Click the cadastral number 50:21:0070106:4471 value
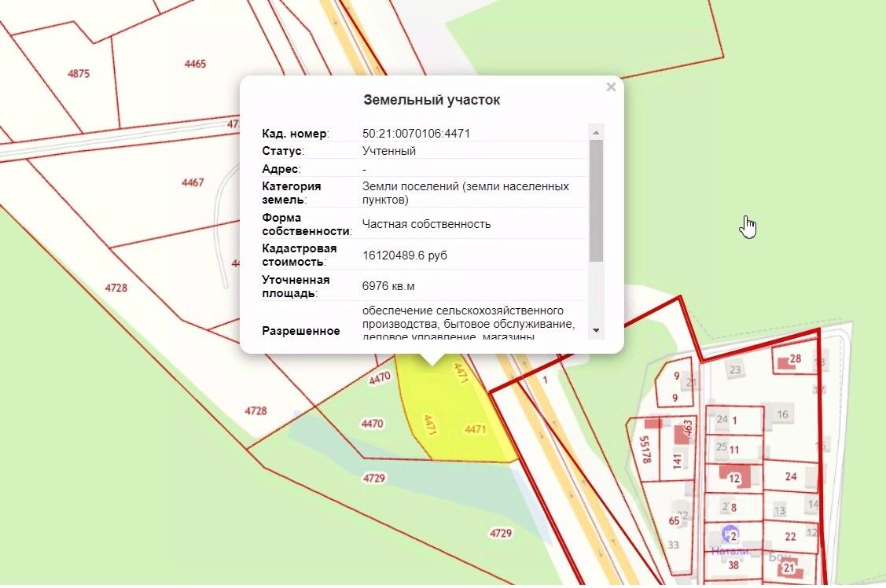 pyautogui.click(x=416, y=134)
